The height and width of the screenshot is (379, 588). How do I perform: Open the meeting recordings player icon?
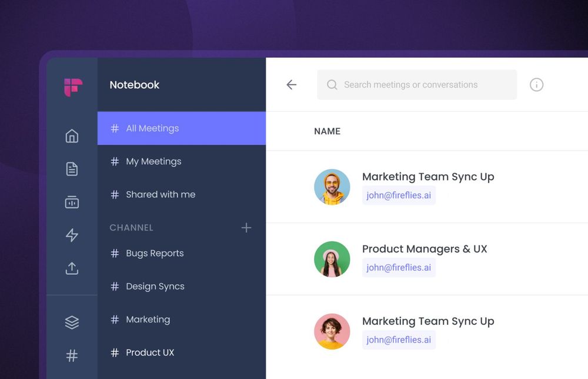point(72,202)
